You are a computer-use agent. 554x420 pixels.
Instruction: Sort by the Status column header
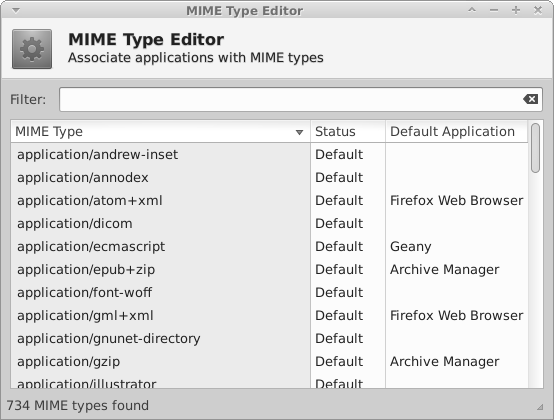click(x=348, y=131)
